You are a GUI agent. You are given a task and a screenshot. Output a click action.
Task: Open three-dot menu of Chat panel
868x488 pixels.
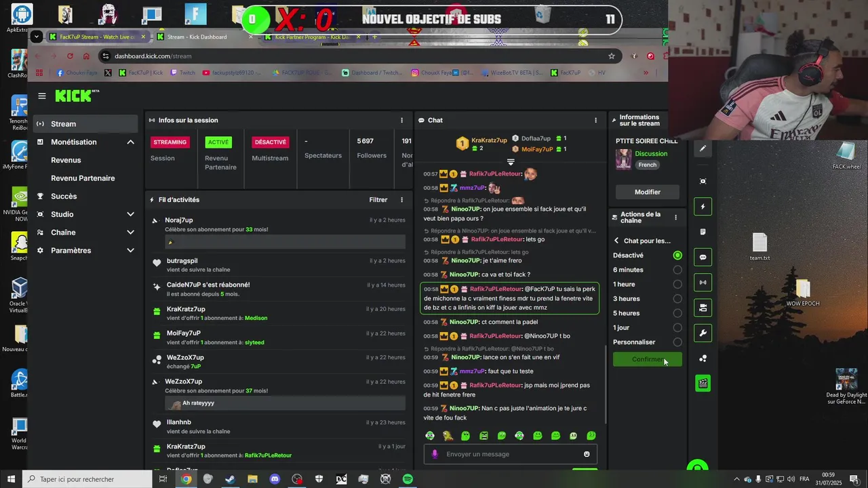(x=596, y=120)
